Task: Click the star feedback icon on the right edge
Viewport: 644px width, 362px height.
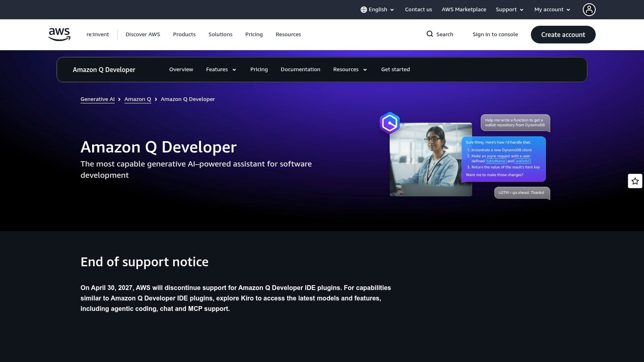Action: (x=635, y=181)
